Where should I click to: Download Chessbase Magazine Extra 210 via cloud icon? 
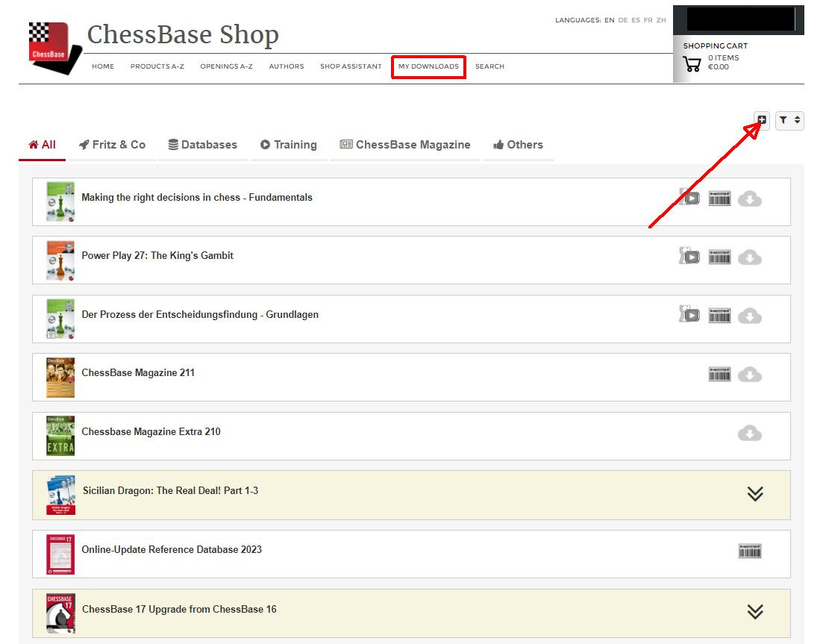tap(750, 433)
